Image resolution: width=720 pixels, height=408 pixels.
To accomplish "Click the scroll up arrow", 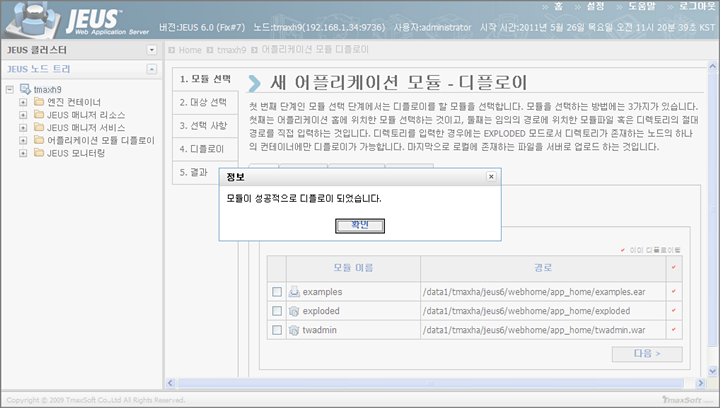I will (712, 67).
